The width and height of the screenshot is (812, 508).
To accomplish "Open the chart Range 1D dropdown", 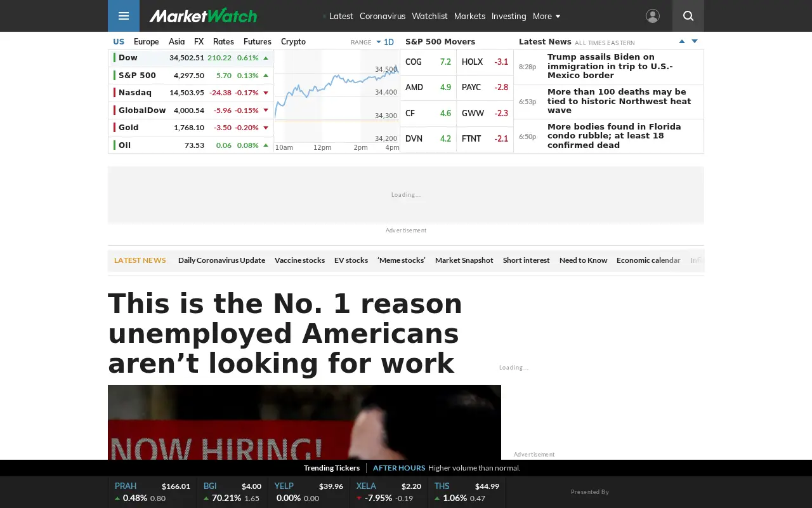I will 385,42.
